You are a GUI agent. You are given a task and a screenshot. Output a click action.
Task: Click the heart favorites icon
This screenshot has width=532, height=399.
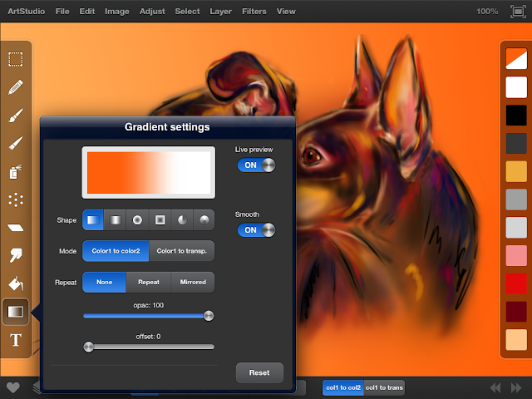pyautogui.click(x=13, y=387)
